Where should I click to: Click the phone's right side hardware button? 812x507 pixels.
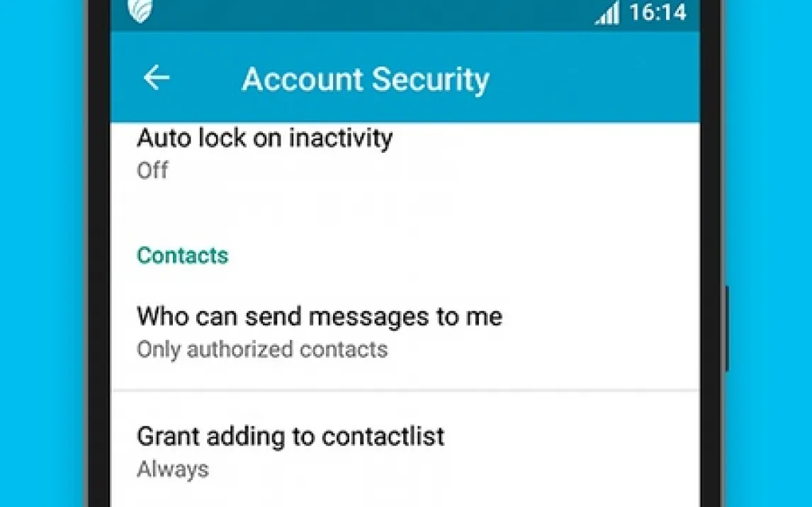click(726, 329)
